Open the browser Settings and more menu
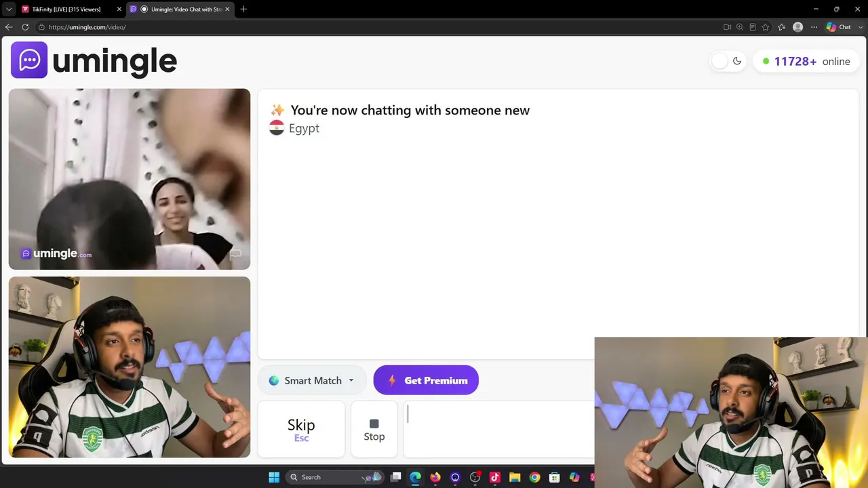The width and height of the screenshot is (868, 488). click(x=814, y=27)
